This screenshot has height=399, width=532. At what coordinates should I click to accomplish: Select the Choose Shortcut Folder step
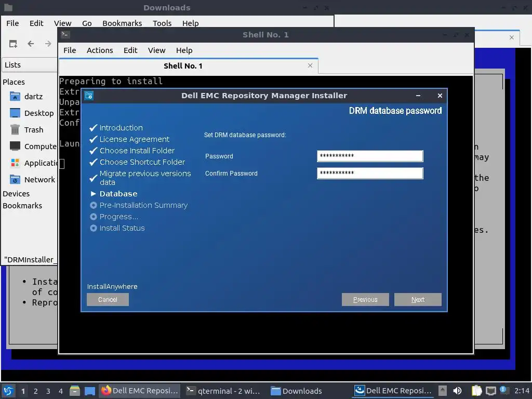point(142,162)
